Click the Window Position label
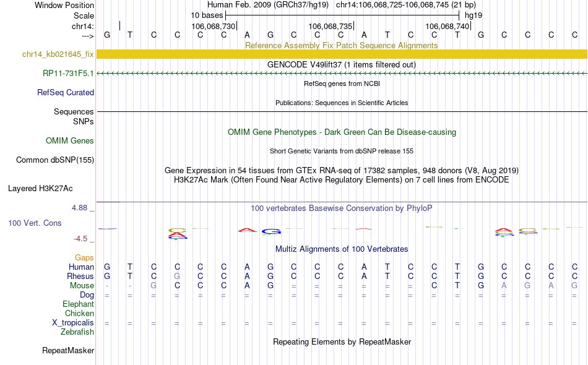The height and width of the screenshot is (365, 588). coord(64,5)
